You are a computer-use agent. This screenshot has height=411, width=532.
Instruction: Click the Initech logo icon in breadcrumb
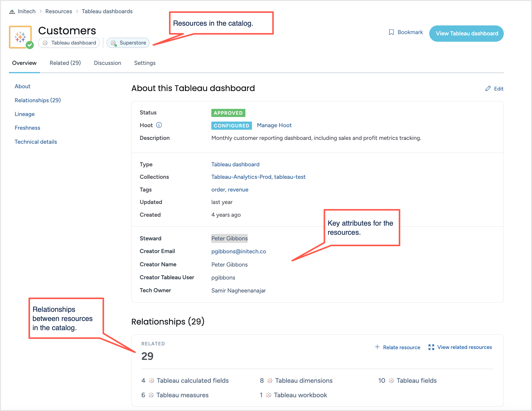tap(12, 11)
